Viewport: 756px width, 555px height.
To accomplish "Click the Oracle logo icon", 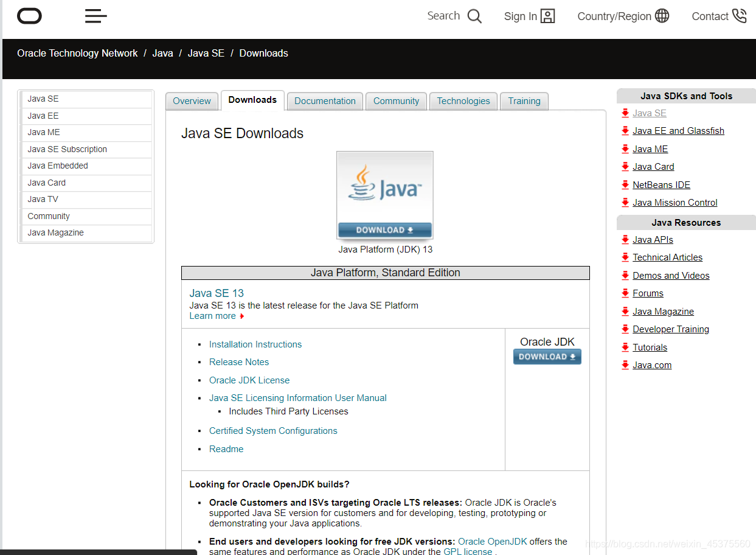I will click(x=29, y=16).
